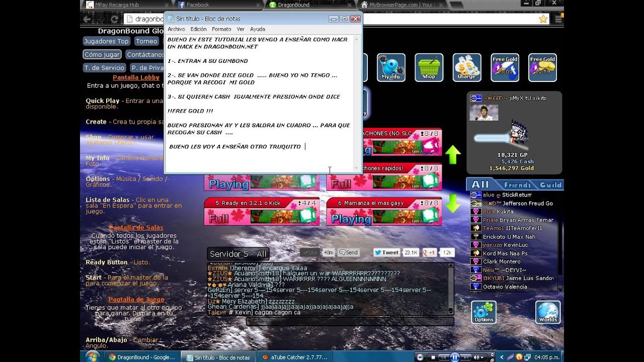This screenshot has width=644, height=362.
Task: Click the Jugadores Top button
Action: coord(106,41)
